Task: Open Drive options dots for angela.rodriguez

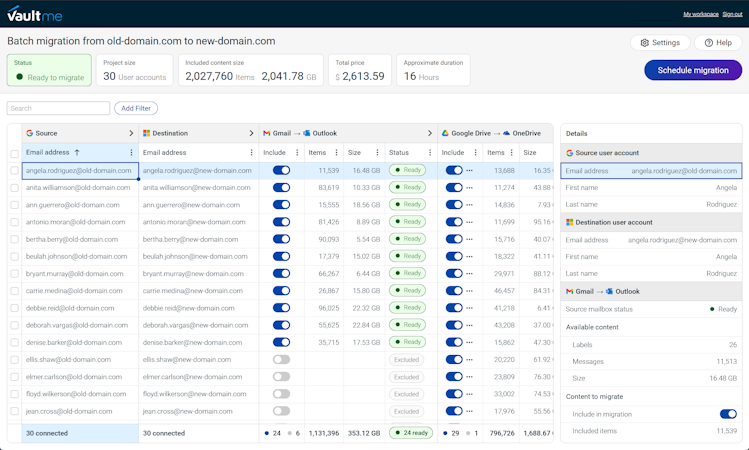Action: point(470,171)
